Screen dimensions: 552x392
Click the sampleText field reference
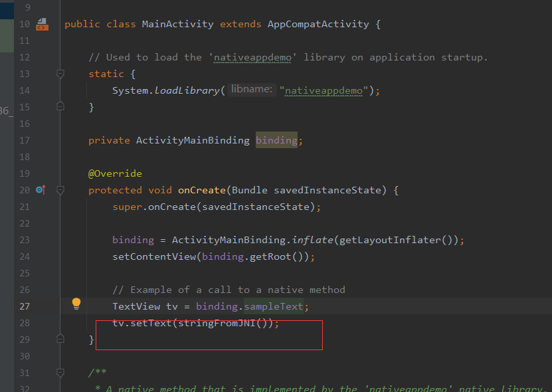[274, 306]
